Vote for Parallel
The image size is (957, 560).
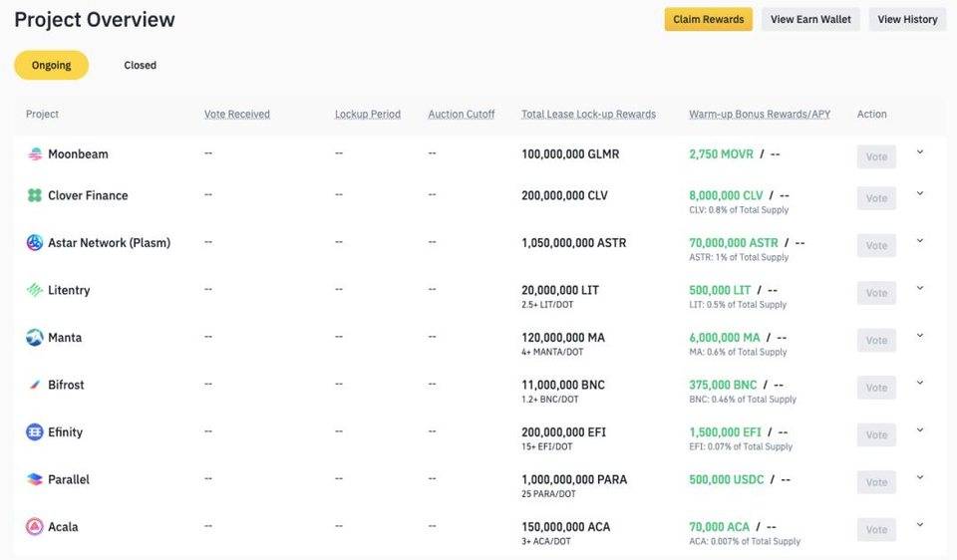pyautogui.click(x=876, y=482)
